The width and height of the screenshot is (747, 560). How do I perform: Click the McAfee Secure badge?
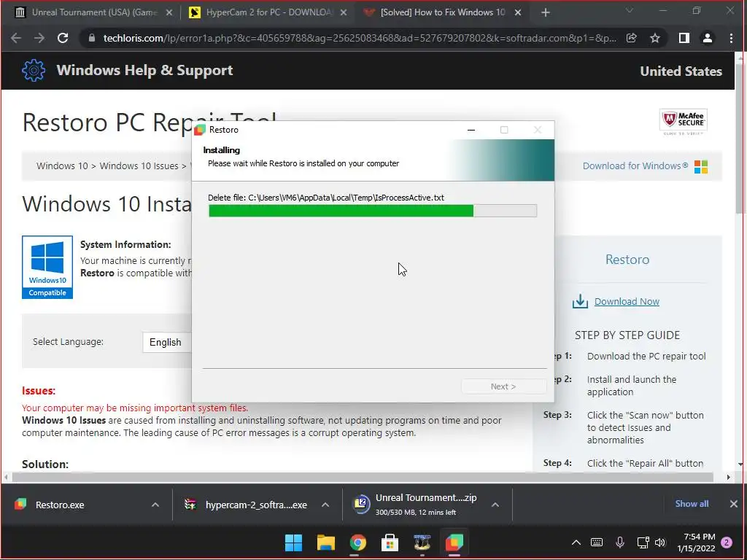click(683, 122)
